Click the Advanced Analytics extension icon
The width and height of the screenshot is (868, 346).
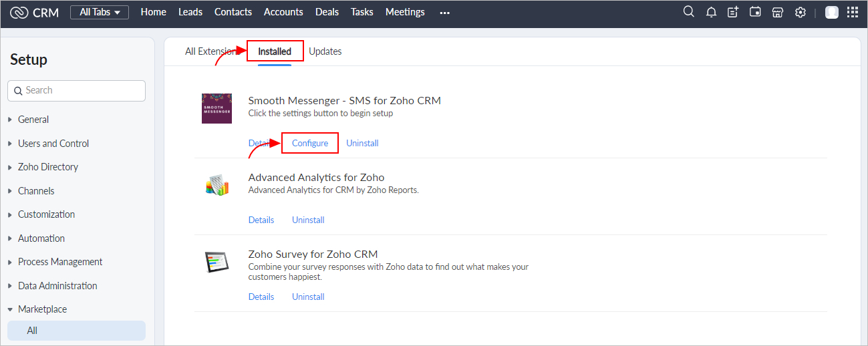pos(216,185)
